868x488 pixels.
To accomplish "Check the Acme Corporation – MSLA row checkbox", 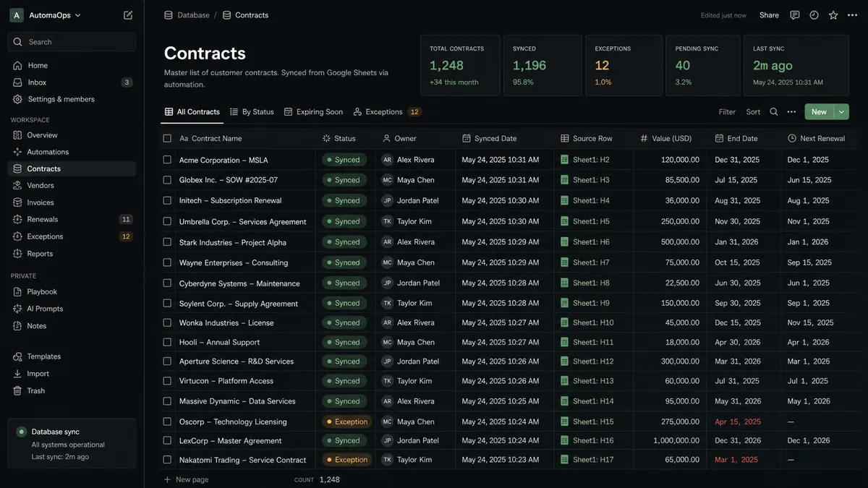I will 167,160.
